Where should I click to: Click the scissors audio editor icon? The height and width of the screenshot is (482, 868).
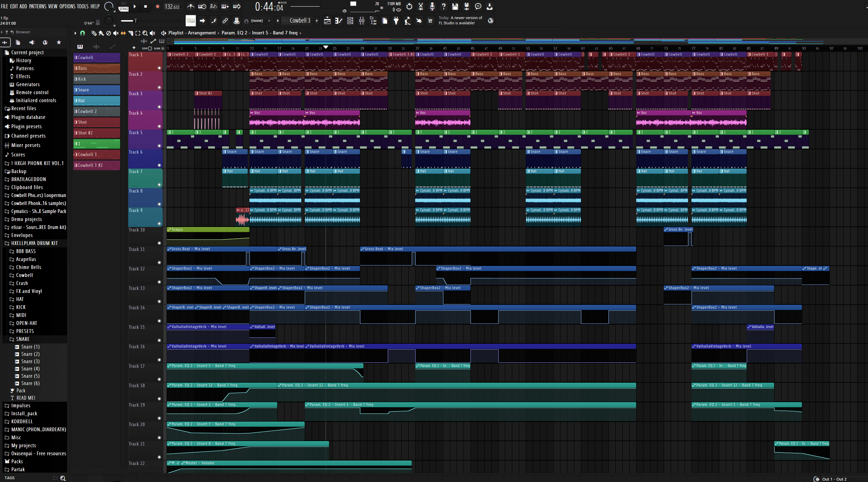421,6
